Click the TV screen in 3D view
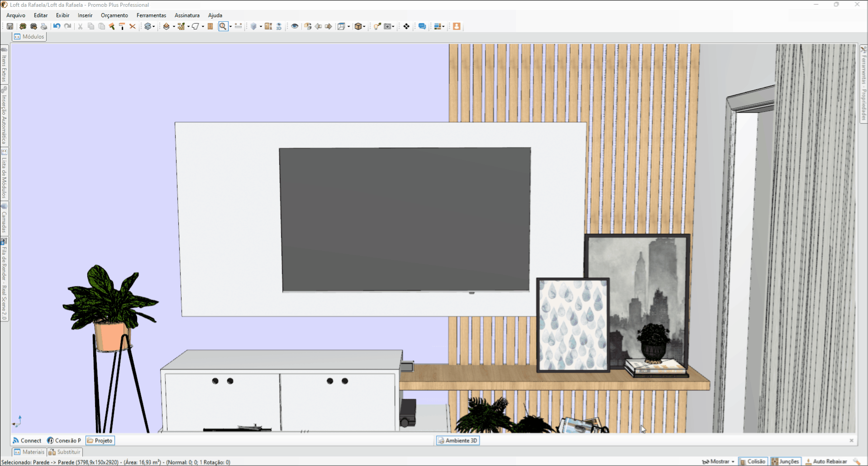This screenshot has height=466, width=868. pyautogui.click(x=405, y=219)
